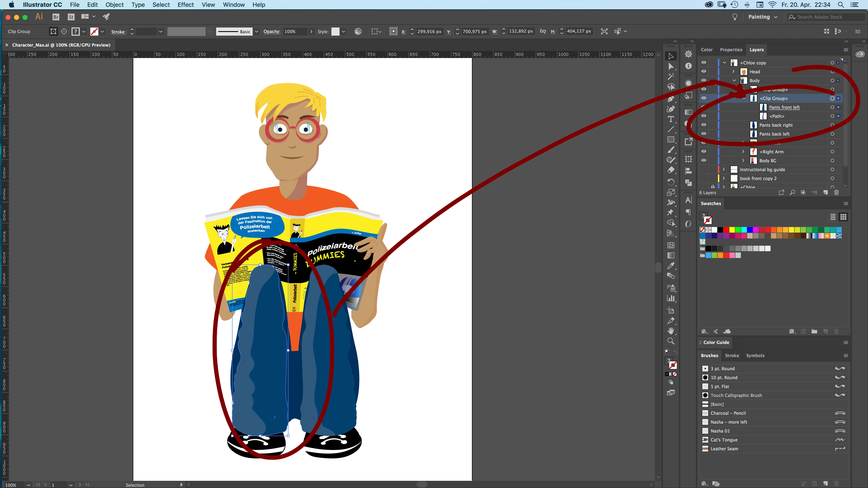Select the Gradient tool
This screenshot has width=868, height=488.
click(671, 256)
